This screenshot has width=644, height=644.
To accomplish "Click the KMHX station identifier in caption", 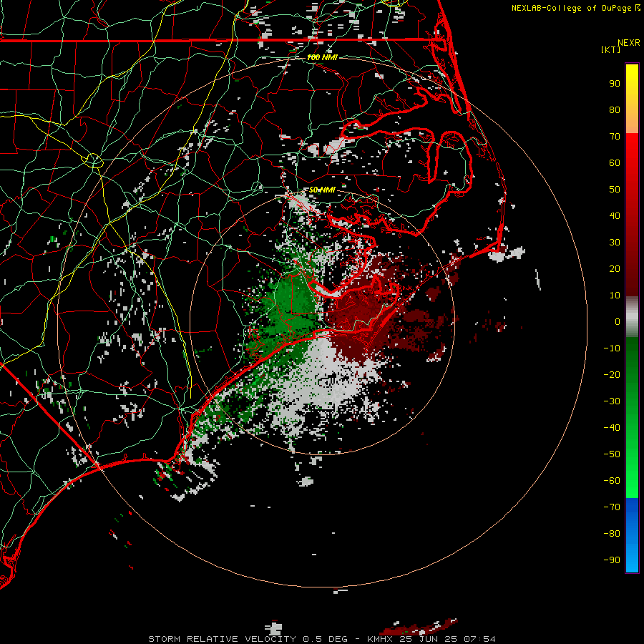I will click(381, 639).
